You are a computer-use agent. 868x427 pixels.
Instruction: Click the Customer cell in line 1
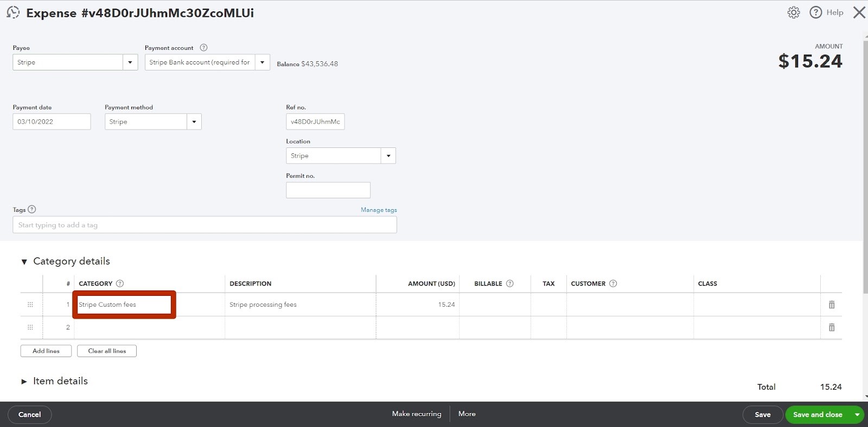click(630, 305)
